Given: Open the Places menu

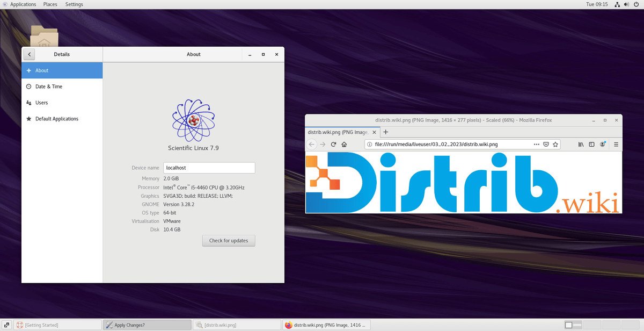Looking at the screenshot, I should pyautogui.click(x=50, y=4).
